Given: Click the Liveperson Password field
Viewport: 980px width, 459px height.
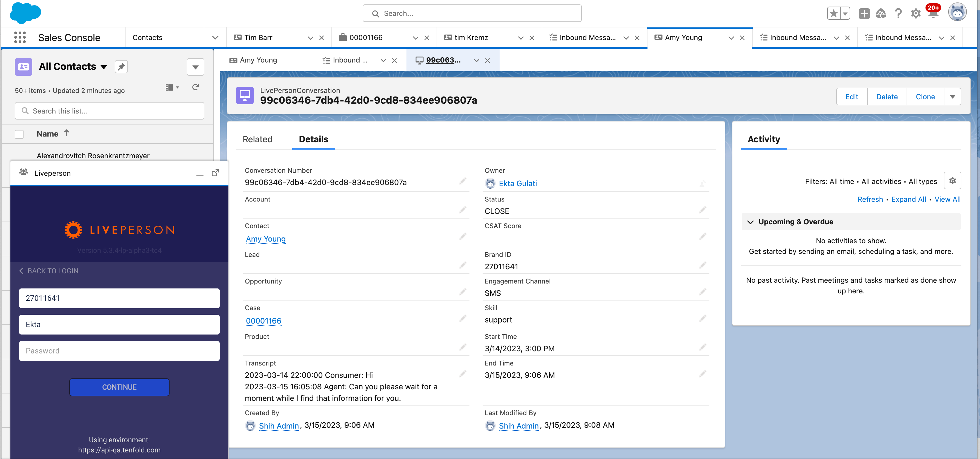Looking at the screenshot, I should point(119,351).
